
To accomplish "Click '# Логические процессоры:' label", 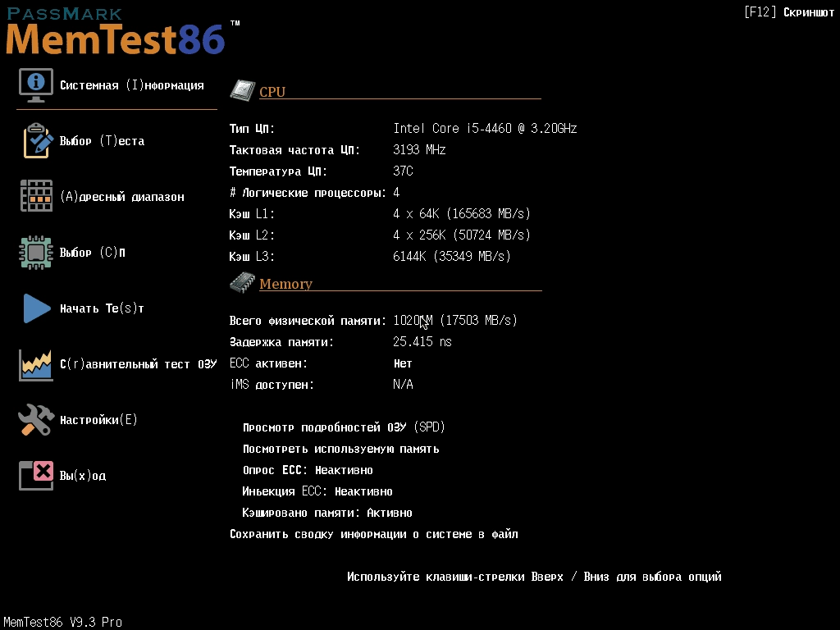I will pos(308,192).
